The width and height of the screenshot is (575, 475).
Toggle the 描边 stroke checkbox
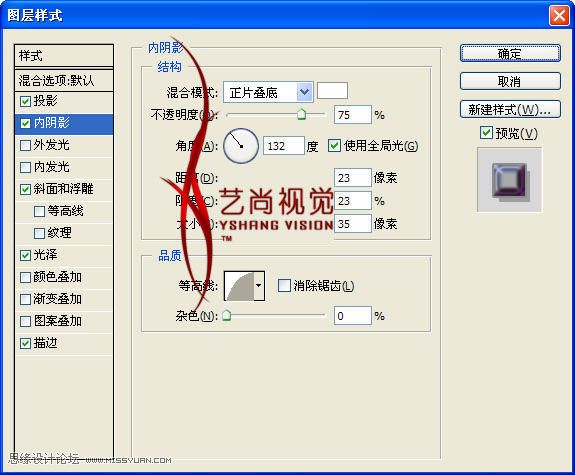coord(25,343)
